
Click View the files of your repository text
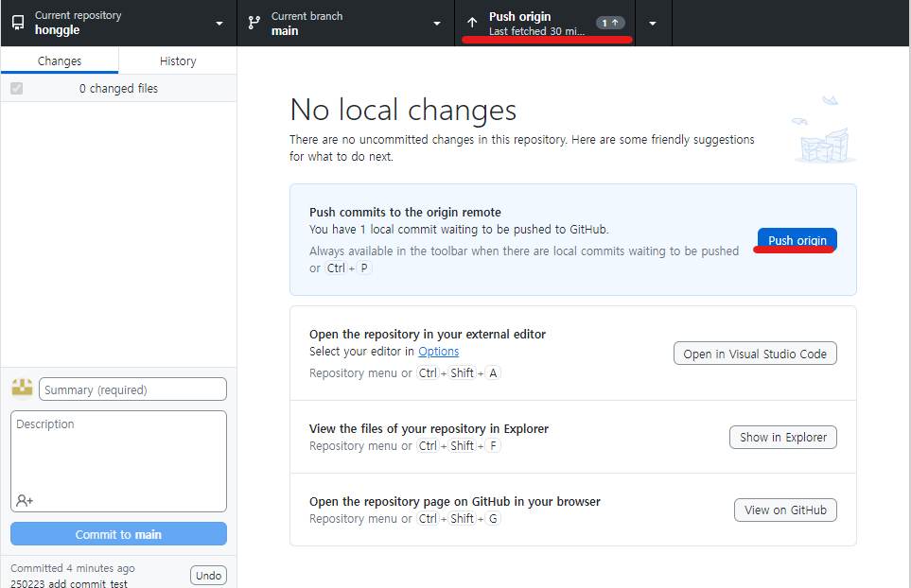click(429, 428)
